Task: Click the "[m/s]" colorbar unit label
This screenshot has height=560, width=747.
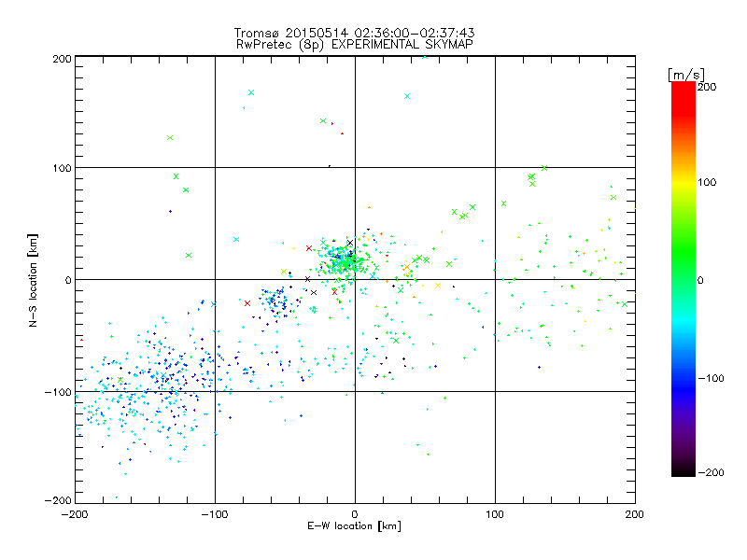Action: [686, 75]
